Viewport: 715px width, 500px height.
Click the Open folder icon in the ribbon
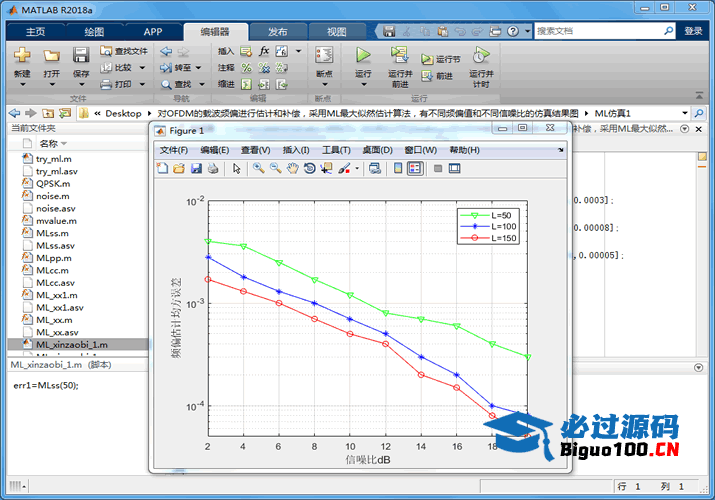coord(52,56)
